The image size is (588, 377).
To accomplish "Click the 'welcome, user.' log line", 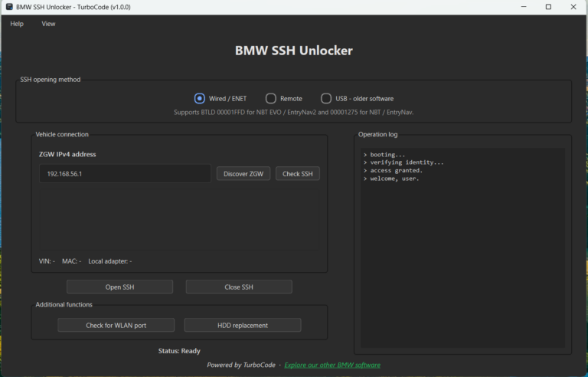I will coord(391,179).
